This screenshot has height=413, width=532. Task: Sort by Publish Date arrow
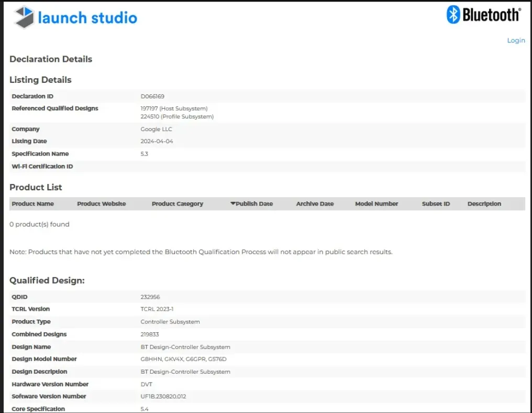tap(232, 203)
